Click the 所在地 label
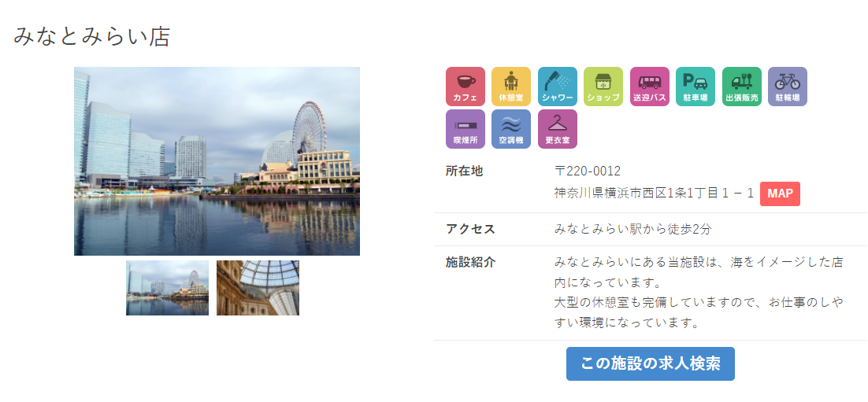Viewport: 868px width, 402px height. (465, 171)
